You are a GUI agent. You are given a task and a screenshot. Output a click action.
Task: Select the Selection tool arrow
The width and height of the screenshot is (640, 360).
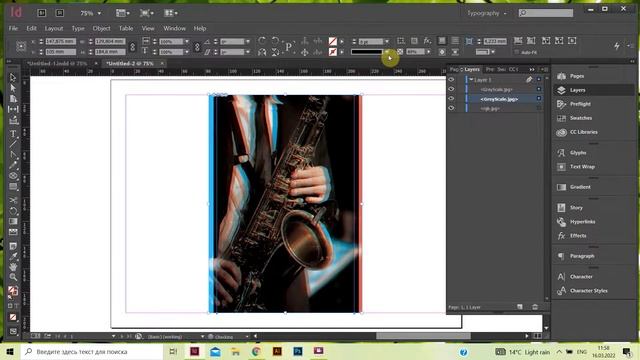[13, 78]
